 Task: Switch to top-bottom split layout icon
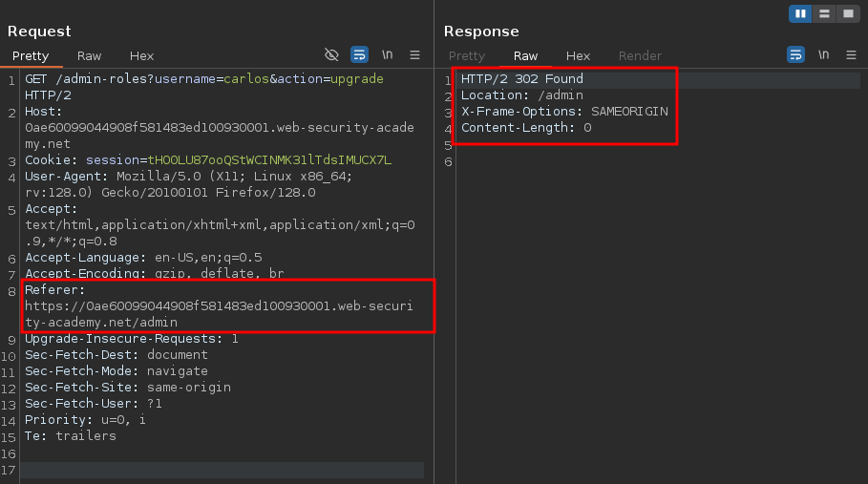click(823, 13)
